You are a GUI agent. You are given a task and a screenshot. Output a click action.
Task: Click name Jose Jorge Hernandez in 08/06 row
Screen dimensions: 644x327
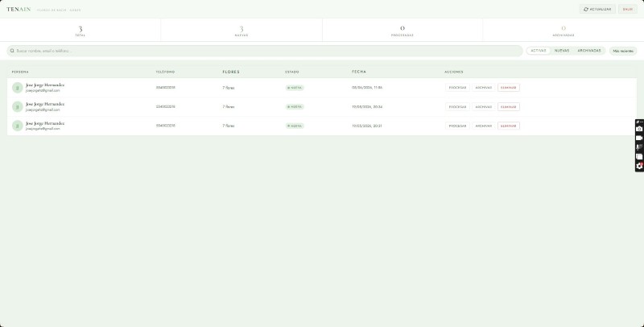pos(45,85)
